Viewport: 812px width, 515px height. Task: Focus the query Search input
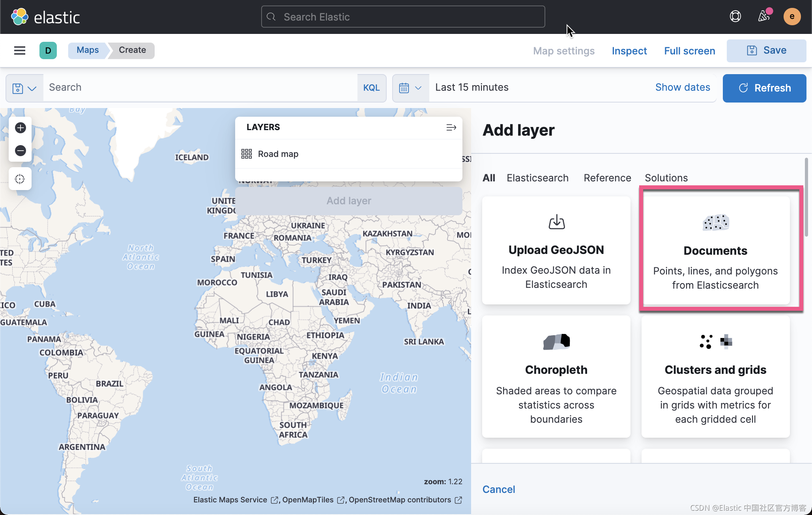point(200,88)
